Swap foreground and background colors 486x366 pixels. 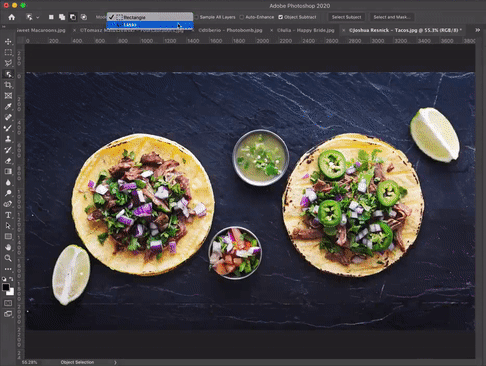pyautogui.click(x=11, y=278)
